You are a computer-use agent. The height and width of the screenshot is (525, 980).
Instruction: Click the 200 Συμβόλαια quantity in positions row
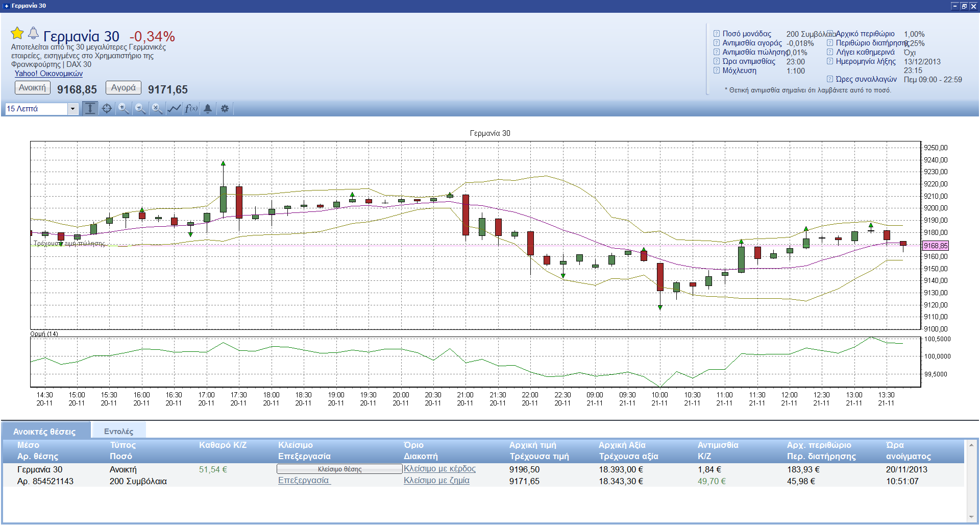[138, 481]
